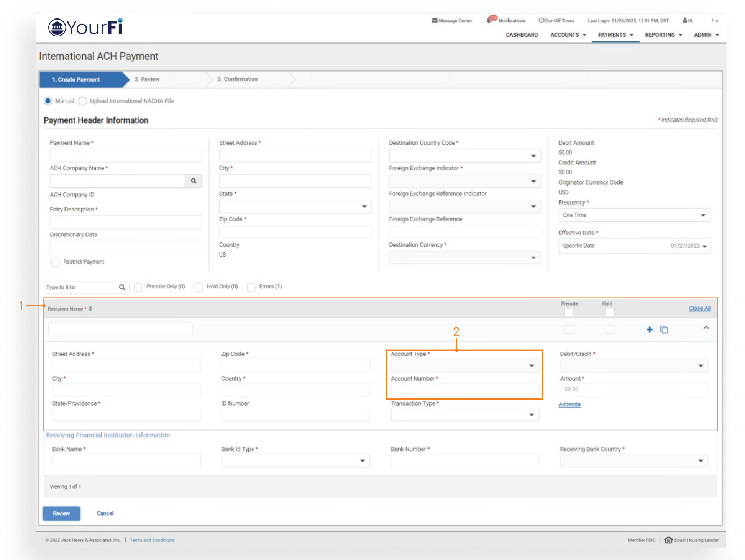Click the copy recipient icon
Viewport: 745px width, 560px height.
click(664, 329)
